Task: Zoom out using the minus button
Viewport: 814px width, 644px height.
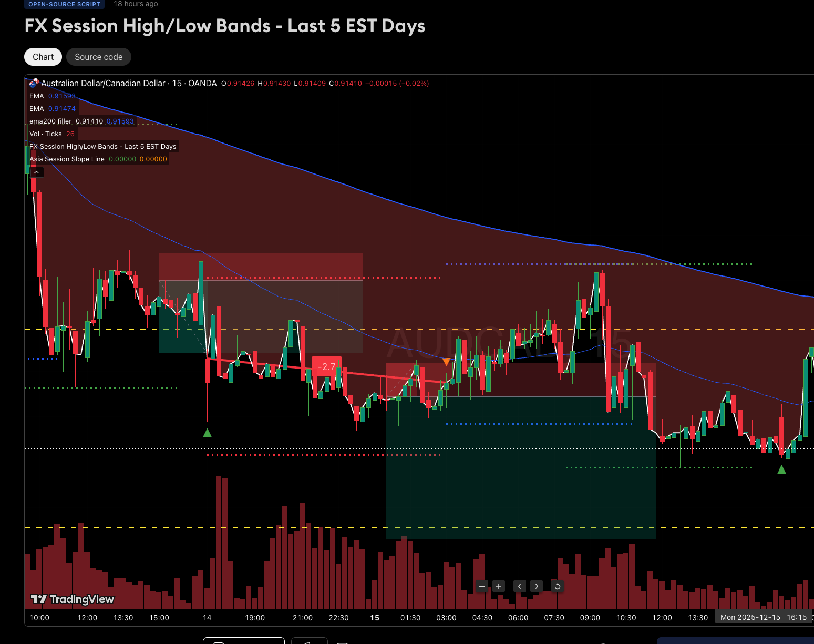Action: (482, 586)
